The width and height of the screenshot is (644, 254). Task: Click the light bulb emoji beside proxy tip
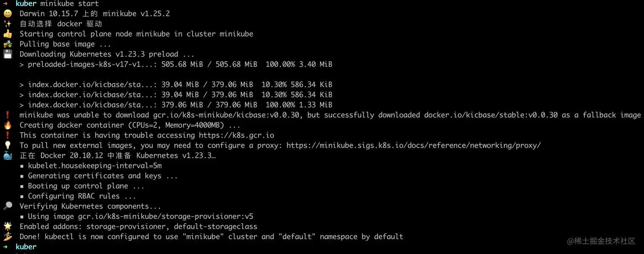[7, 146]
